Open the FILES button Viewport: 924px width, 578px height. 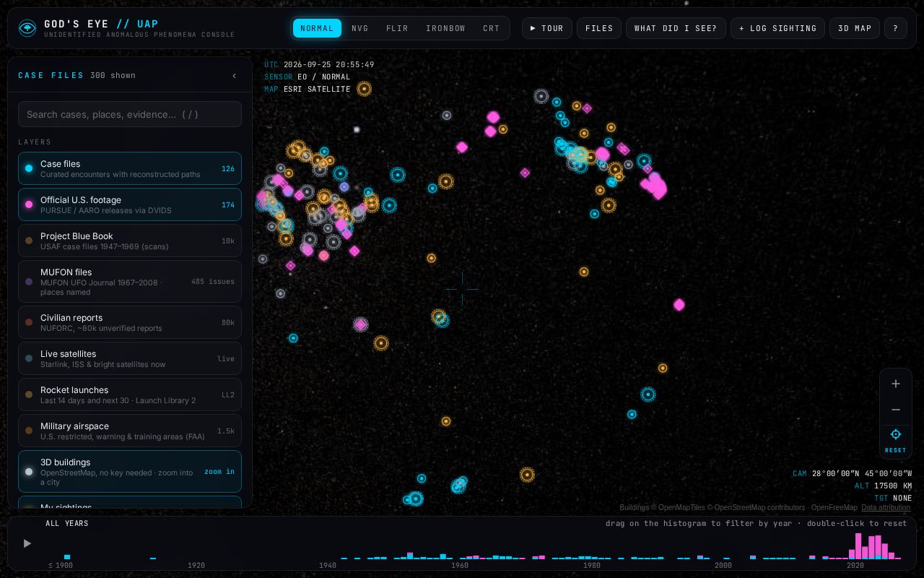coord(599,28)
